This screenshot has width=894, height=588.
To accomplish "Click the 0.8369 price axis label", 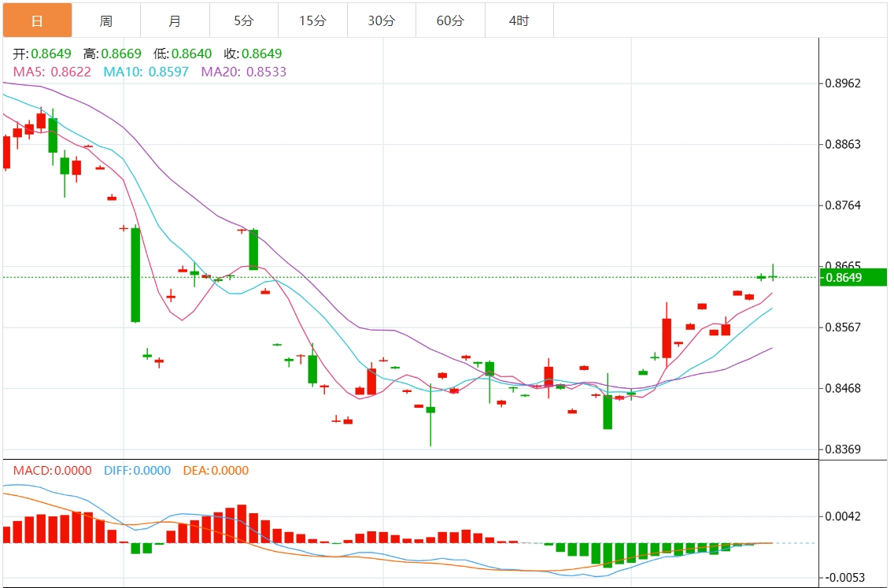I will point(844,449).
